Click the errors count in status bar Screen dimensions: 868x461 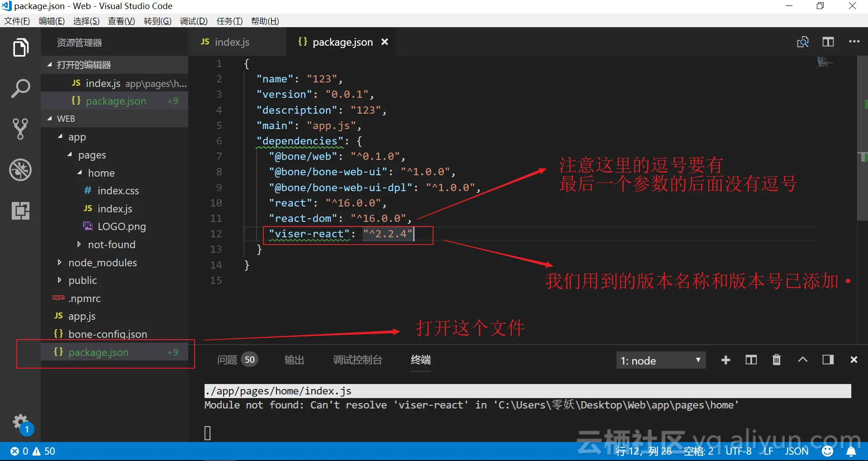19,451
